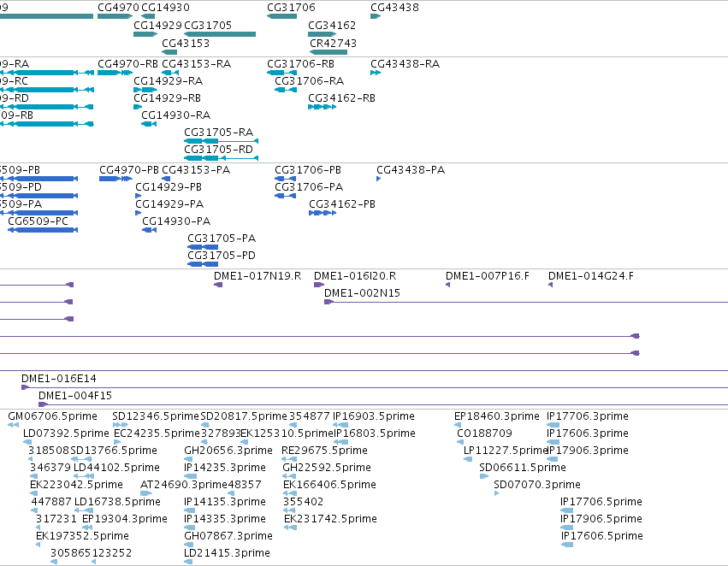Click the CG14929 gene label
The image size is (728, 566).
[x=158, y=25]
